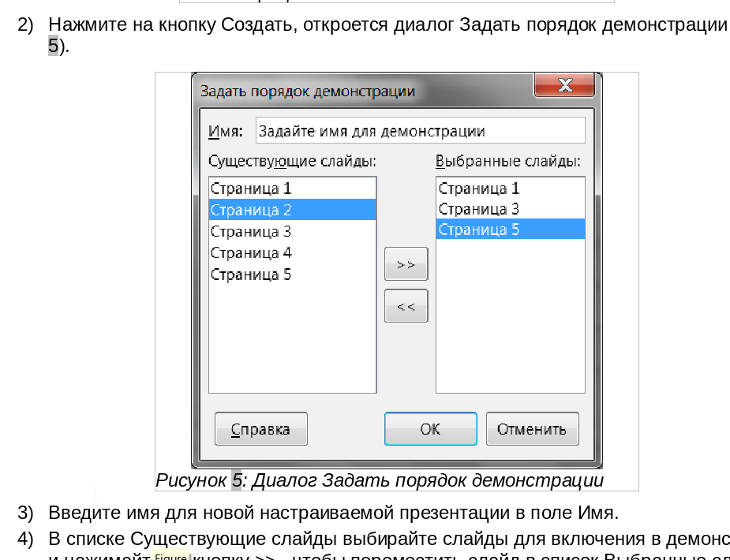The image size is (730, 560).
Task: Select Страница 5 in Существующие слайды list
Action: 251,274
